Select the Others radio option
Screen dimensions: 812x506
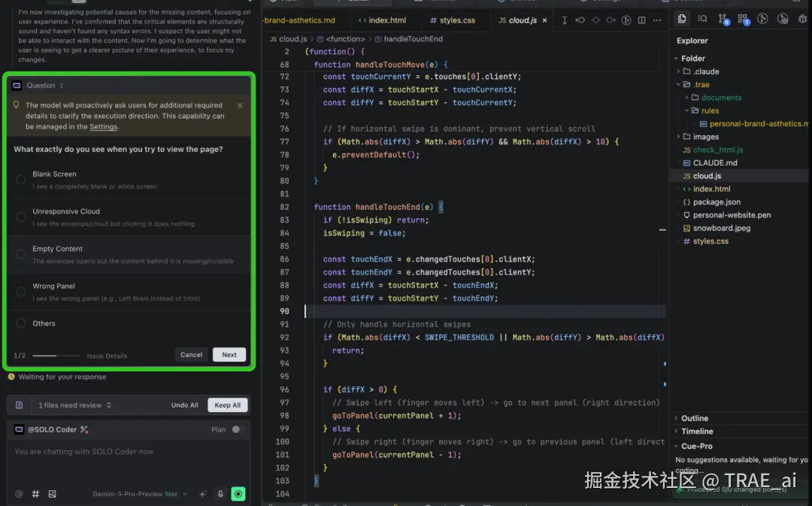pos(21,323)
